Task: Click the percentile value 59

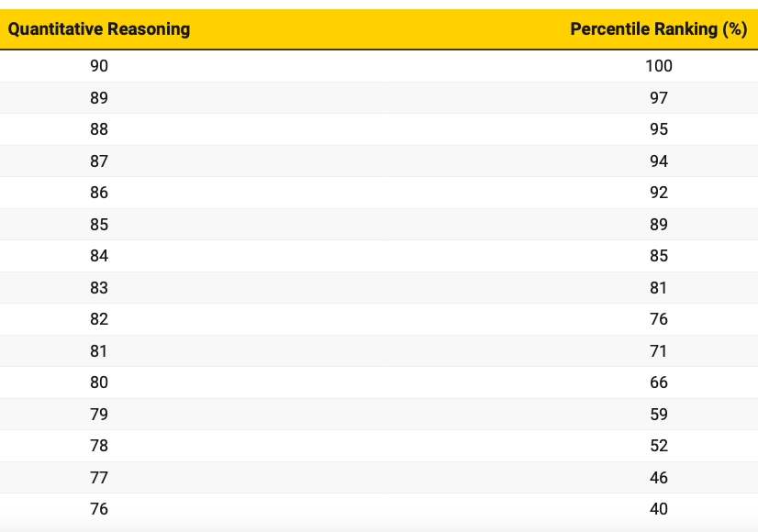Action: [658, 415]
